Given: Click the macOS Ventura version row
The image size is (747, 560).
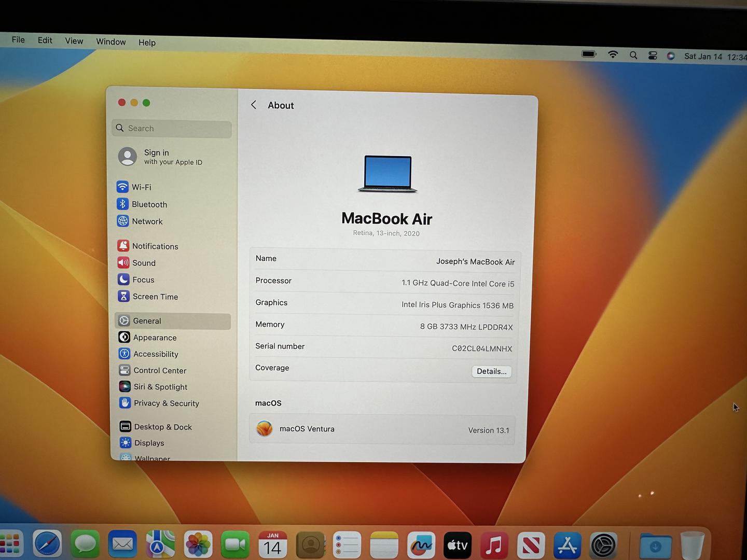Looking at the screenshot, I should 382,429.
